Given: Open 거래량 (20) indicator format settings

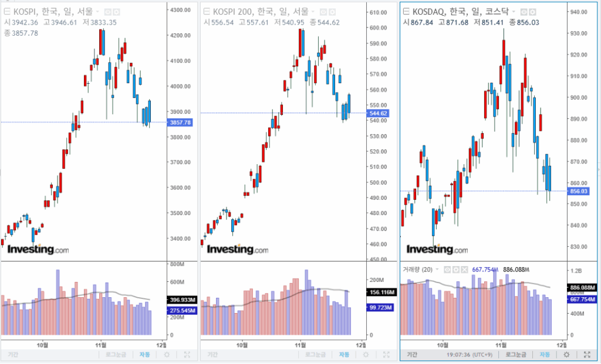Looking at the screenshot, I should (456, 270).
